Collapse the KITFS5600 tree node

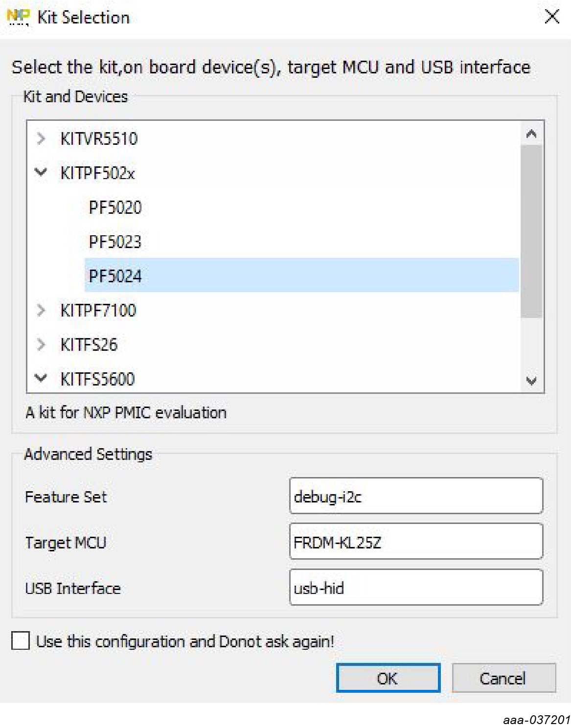41,378
